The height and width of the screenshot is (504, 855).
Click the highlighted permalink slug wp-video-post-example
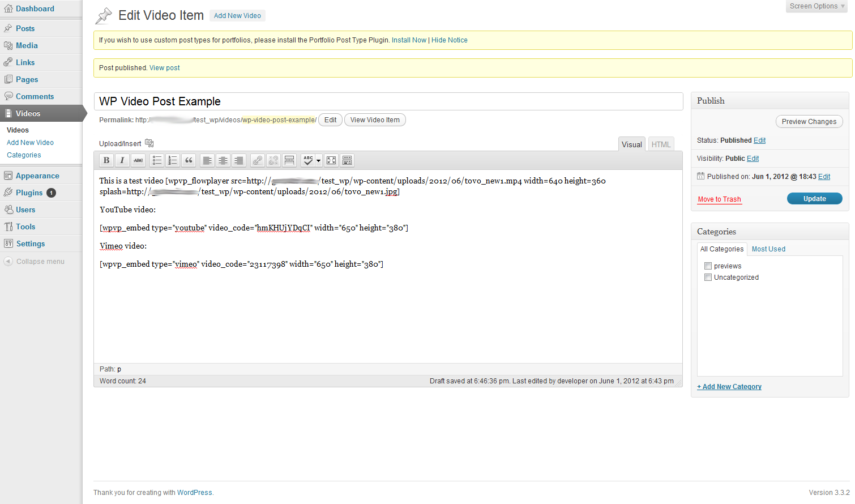(x=278, y=120)
